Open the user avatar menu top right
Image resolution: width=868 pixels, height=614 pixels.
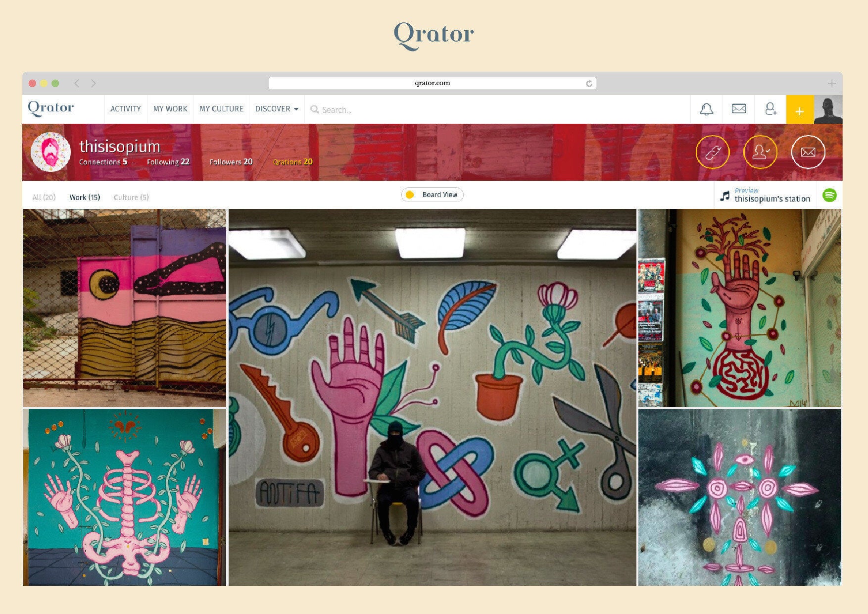click(828, 109)
